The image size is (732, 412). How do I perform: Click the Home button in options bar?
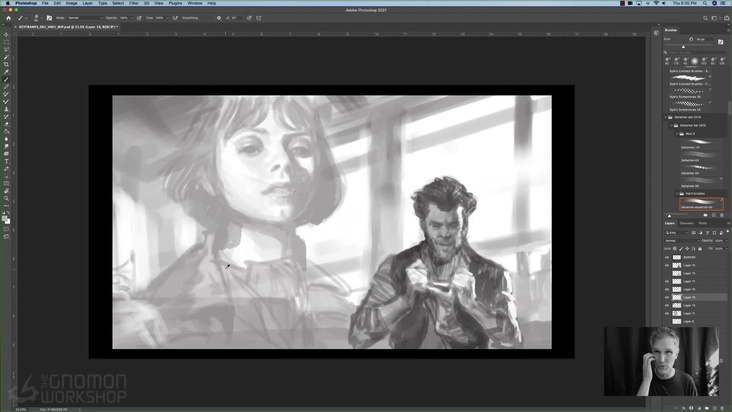8,18
